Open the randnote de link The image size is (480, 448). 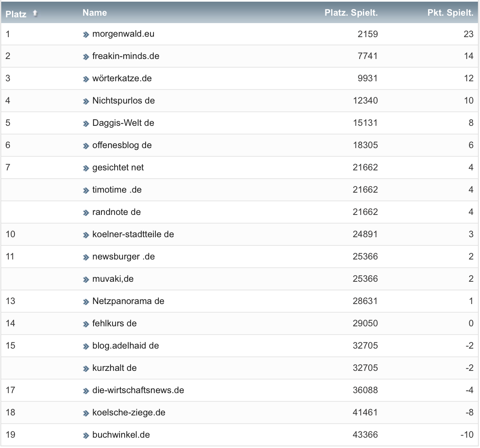point(117,212)
